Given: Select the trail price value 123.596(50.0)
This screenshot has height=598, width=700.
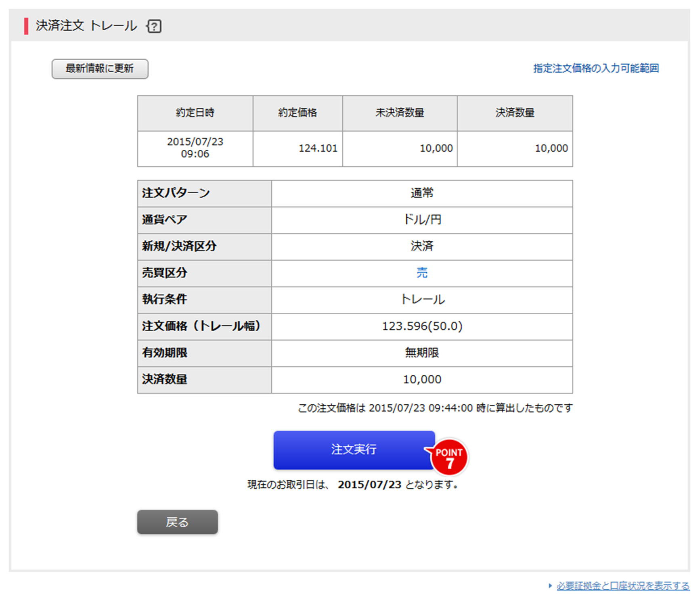Looking at the screenshot, I should point(422,326).
